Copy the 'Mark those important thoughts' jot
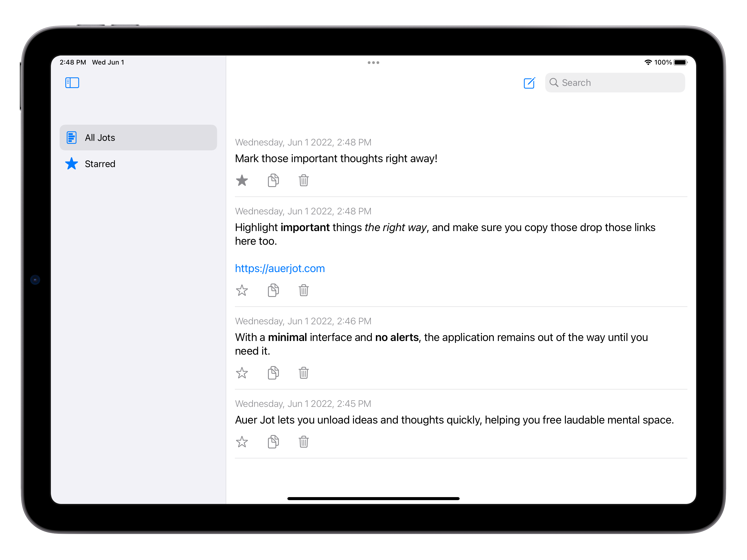 pyautogui.click(x=273, y=180)
